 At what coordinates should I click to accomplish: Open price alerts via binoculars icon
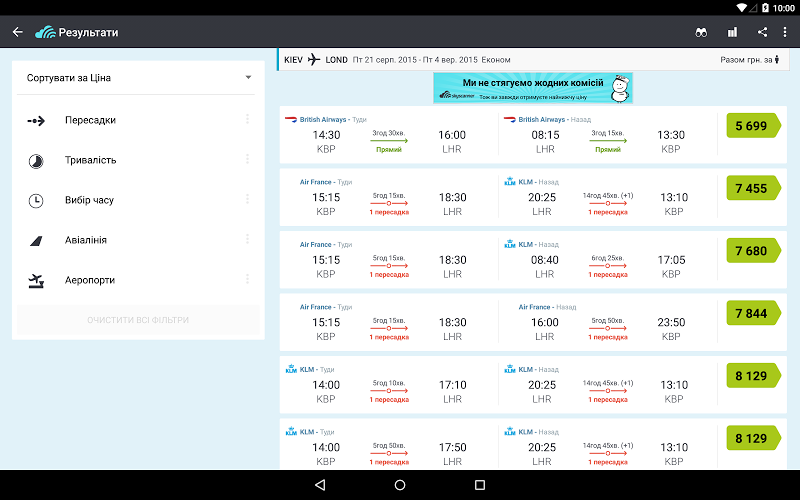click(701, 32)
